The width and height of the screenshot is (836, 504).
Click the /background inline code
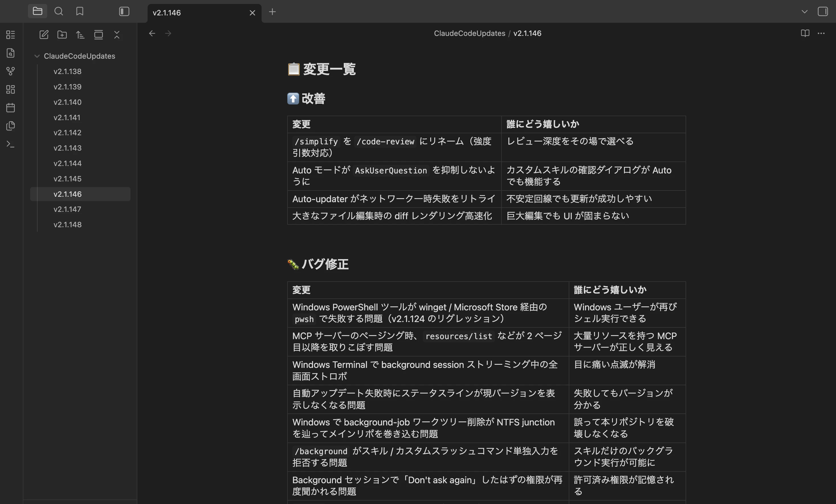[321, 451]
